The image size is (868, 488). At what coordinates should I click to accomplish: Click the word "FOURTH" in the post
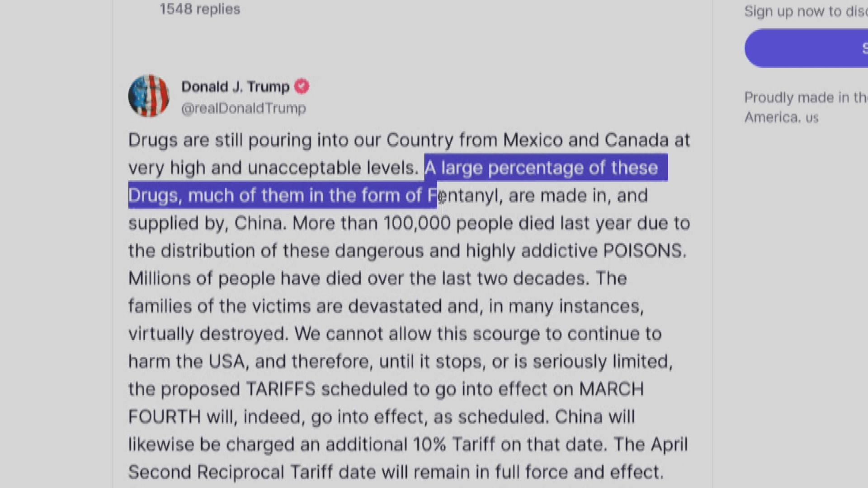point(165,417)
